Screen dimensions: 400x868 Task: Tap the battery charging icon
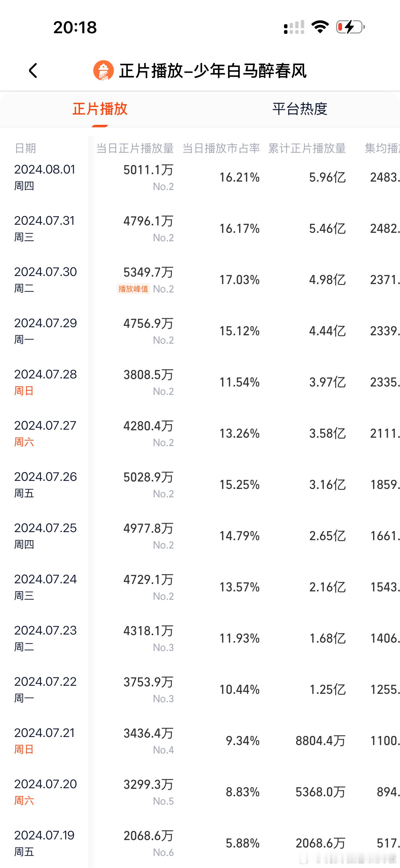pyautogui.click(x=350, y=27)
